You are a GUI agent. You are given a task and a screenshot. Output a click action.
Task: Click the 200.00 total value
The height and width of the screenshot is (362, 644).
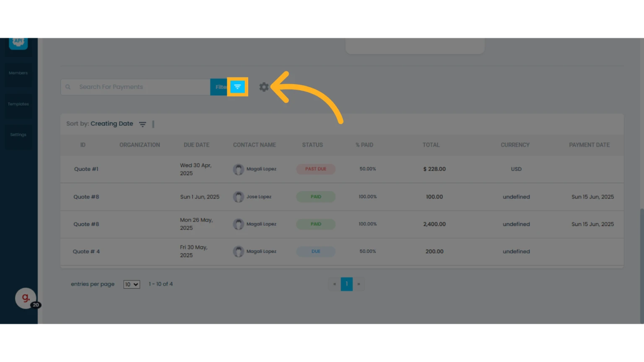(x=434, y=251)
